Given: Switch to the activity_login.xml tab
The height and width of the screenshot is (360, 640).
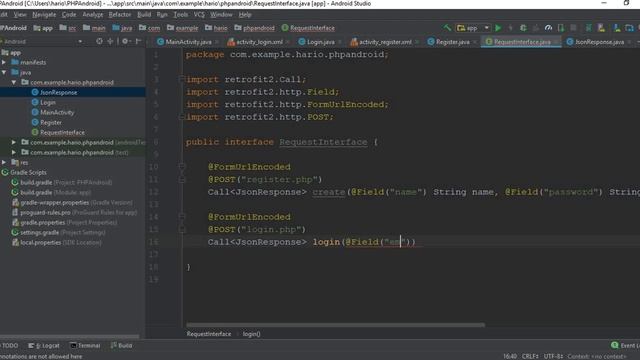Looking at the screenshot, I should click(259, 42).
